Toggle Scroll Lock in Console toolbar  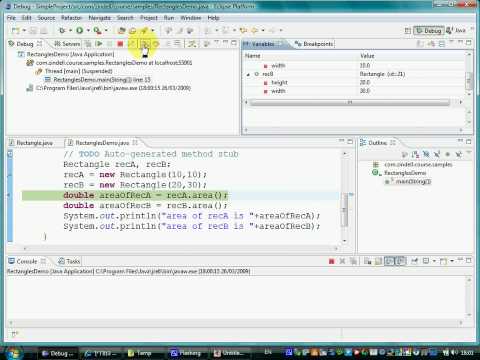point(379,261)
